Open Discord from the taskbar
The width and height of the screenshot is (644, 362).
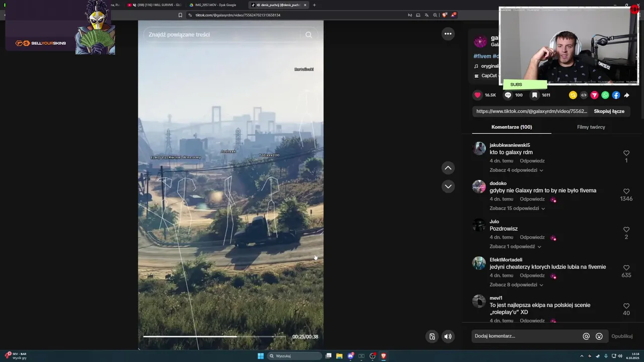[x=351, y=356]
